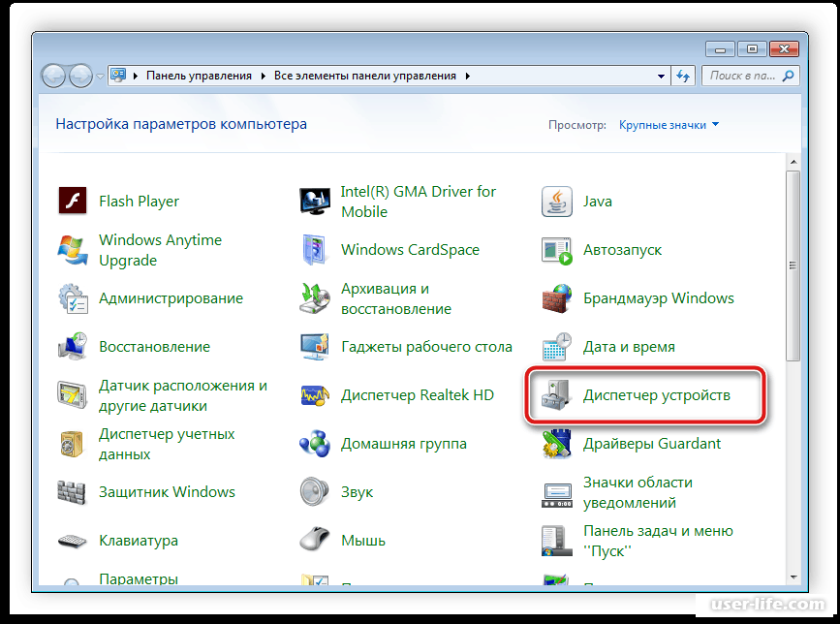Screen dimensions: 840x624
Task: Click the Все элементы панели управления breadcrumb
Action: pyautogui.click(x=365, y=76)
